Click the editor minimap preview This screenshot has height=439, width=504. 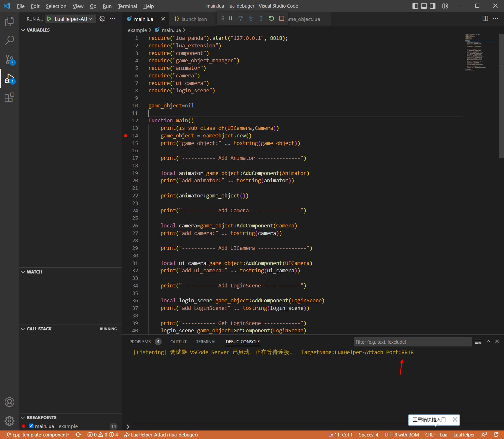point(476,52)
